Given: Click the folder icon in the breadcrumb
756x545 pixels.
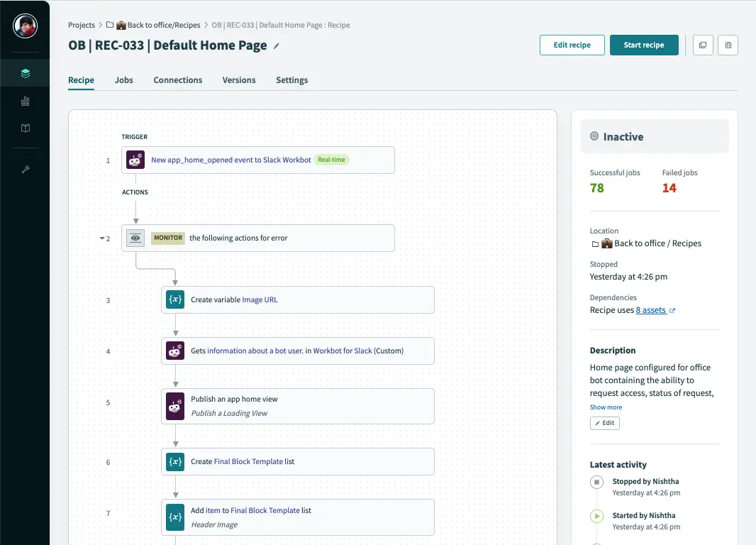Looking at the screenshot, I should tap(110, 25).
